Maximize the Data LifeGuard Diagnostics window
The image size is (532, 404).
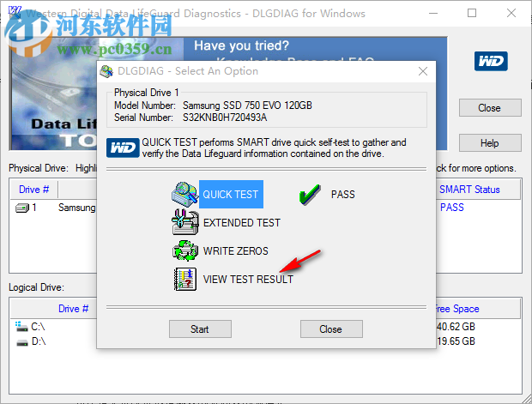[x=472, y=13]
